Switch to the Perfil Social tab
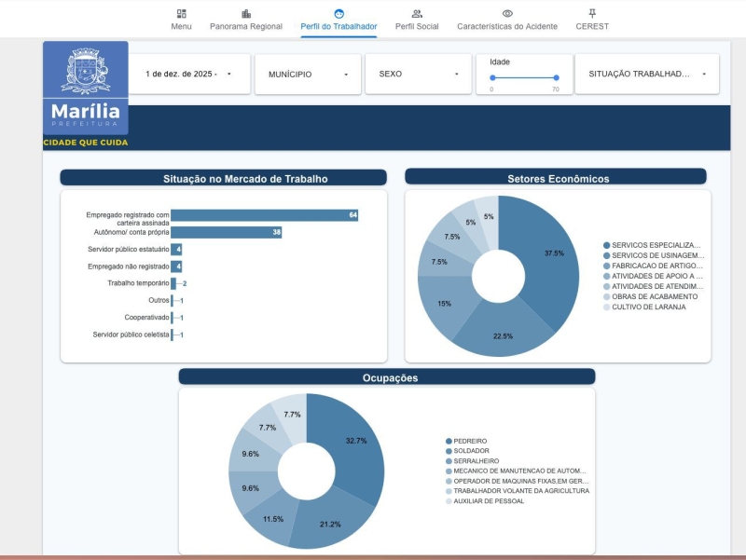This screenshot has width=746, height=560. tap(417, 26)
